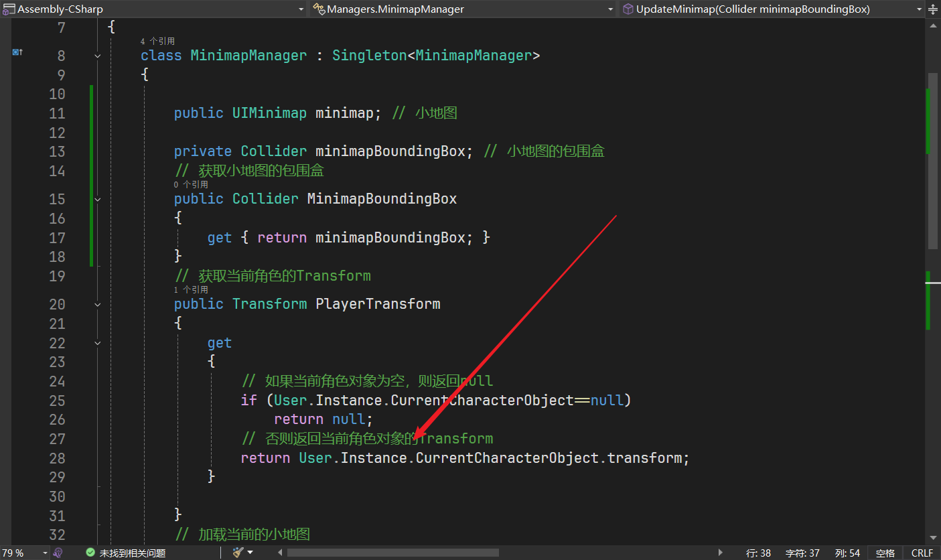Screen dimensions: 941x560
Task: Click the MinimapManager class icon in navigation bar
Action: coord(319,9)
